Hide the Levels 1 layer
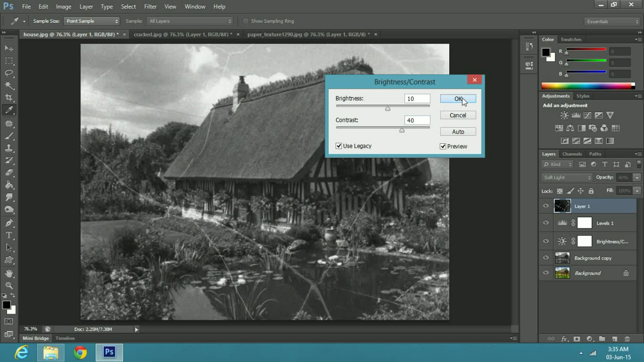This screenshot has width=644, height=362. [x=546, y=223]
